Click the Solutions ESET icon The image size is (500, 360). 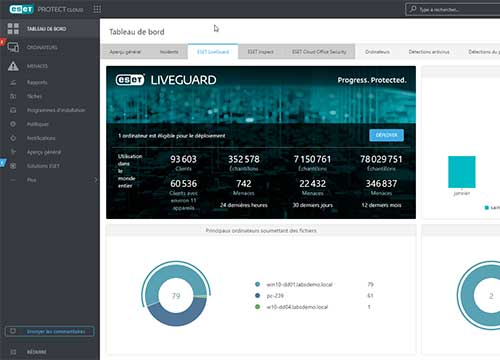click(x=13, y=166)
